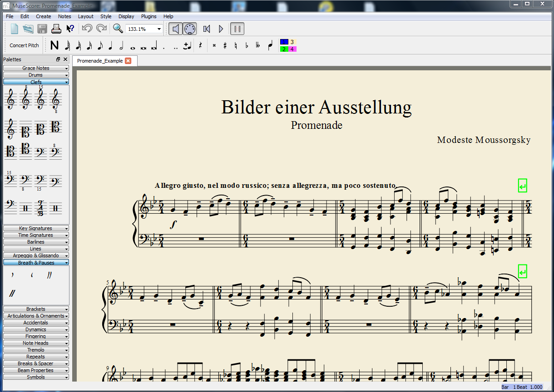Image resolution: width=554 pixels, height=392 pixels.
Task: Toggle note entry mode (N button)
Action: 54,45
